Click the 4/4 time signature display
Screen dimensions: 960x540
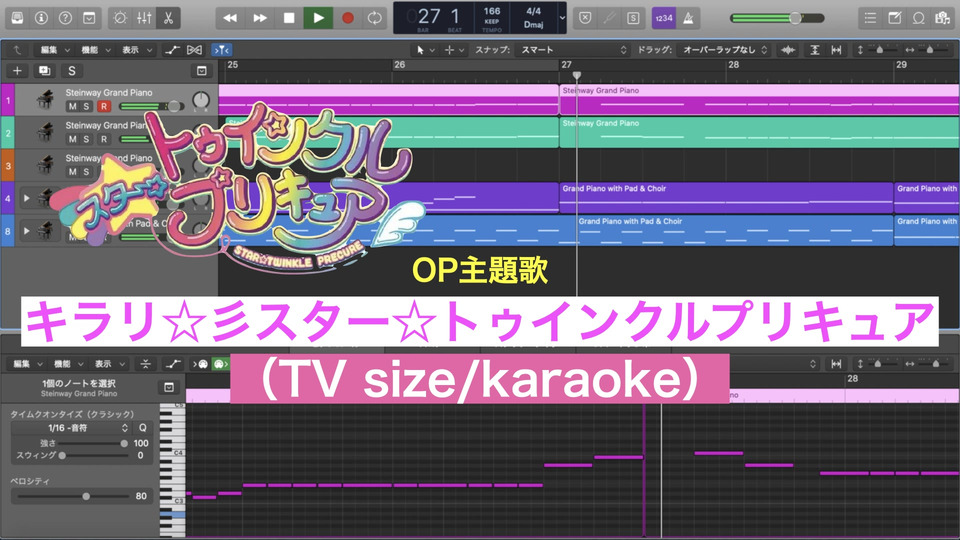pos(533,11)
